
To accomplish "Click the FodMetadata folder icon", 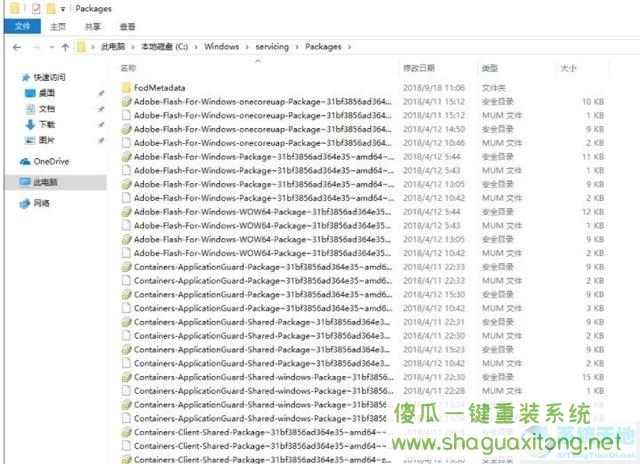I will 127,87.
